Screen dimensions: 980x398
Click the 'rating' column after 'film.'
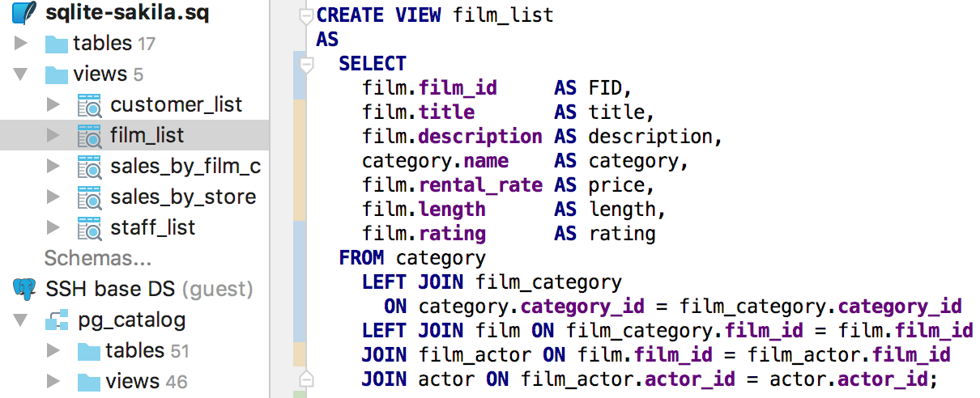pyautogui.click(x=452, y=234)
